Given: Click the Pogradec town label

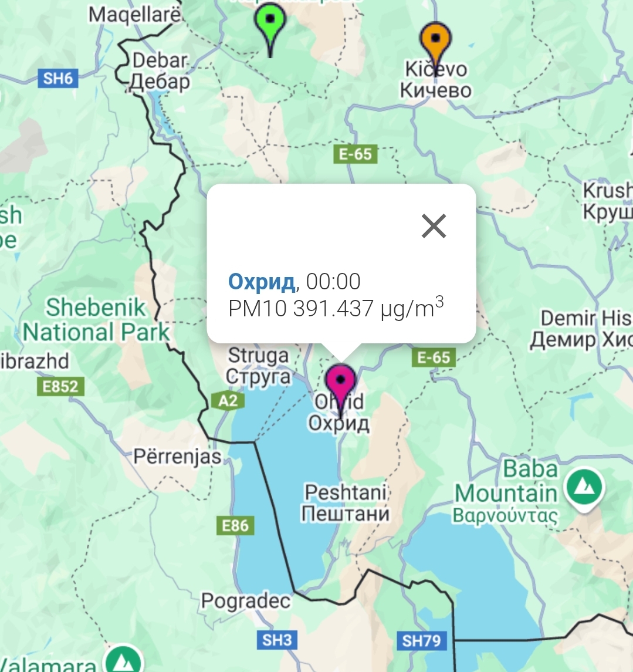Looking at the screenshot, I should click(x=246, y=601).
